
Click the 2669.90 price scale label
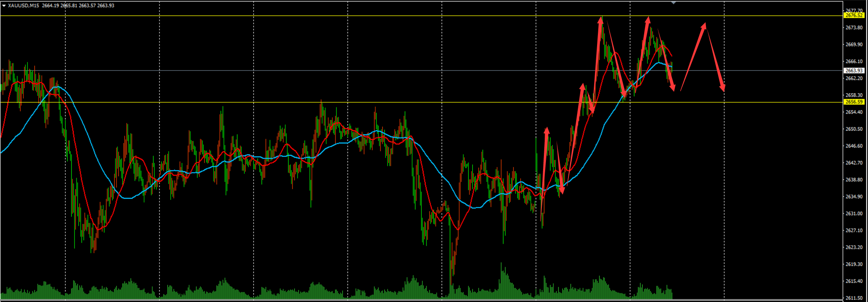[854, 44]
